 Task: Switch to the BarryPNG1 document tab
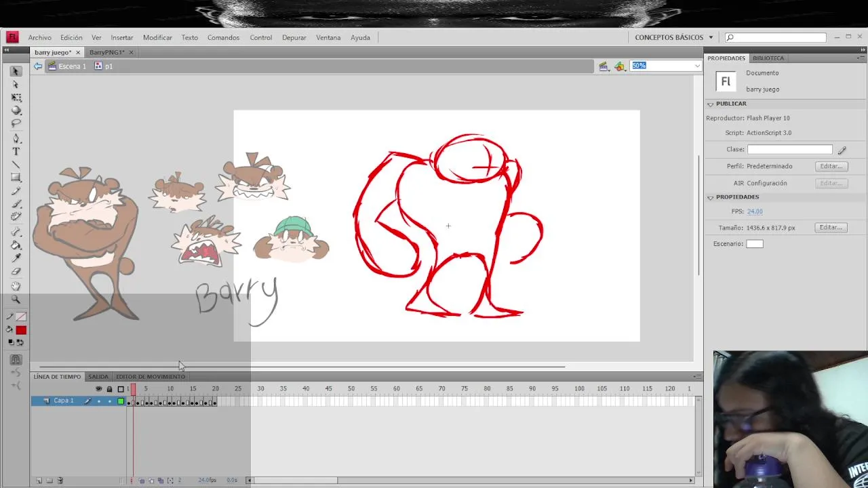tap(106, 52)
